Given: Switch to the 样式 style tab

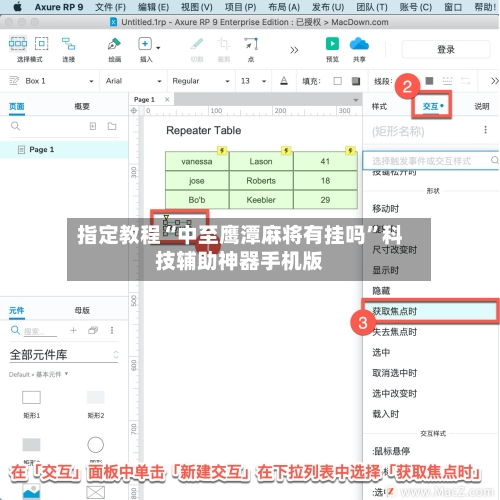Looking at the screenshot, I should (379, 107).
